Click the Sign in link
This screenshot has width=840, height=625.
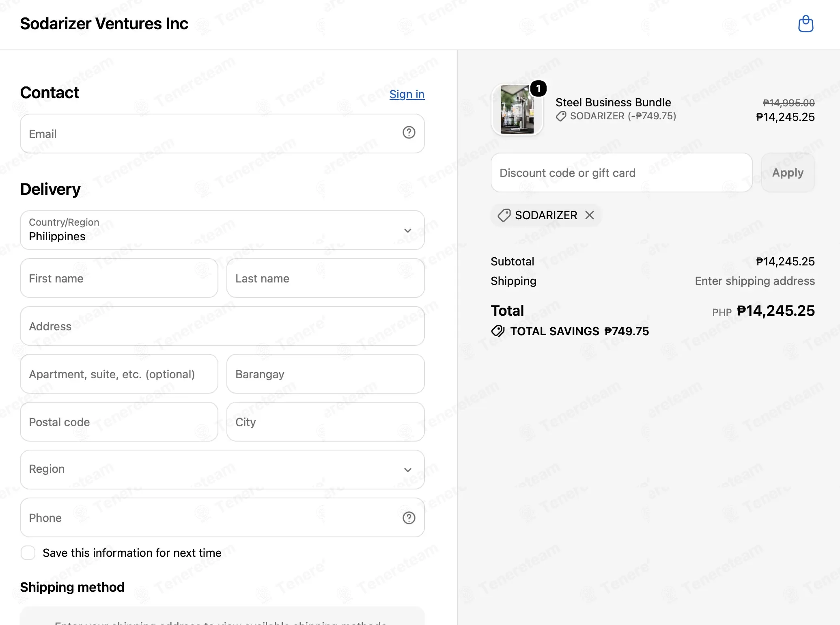click(x=407, y=94)
